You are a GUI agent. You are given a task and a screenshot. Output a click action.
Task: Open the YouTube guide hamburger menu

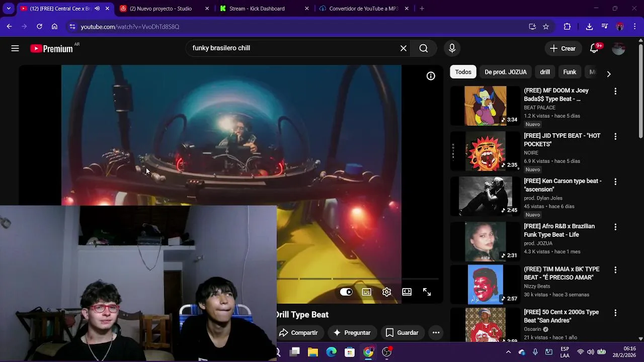(x=15, y=48)
